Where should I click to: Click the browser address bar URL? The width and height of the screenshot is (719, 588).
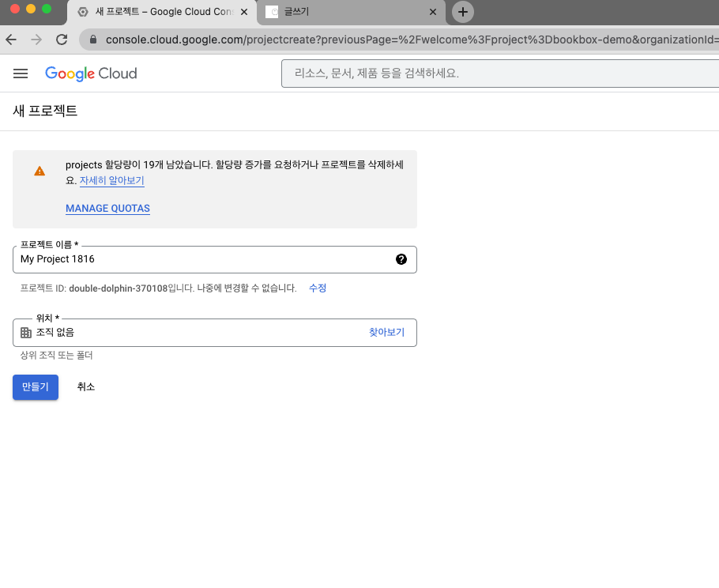coord(412,40)
